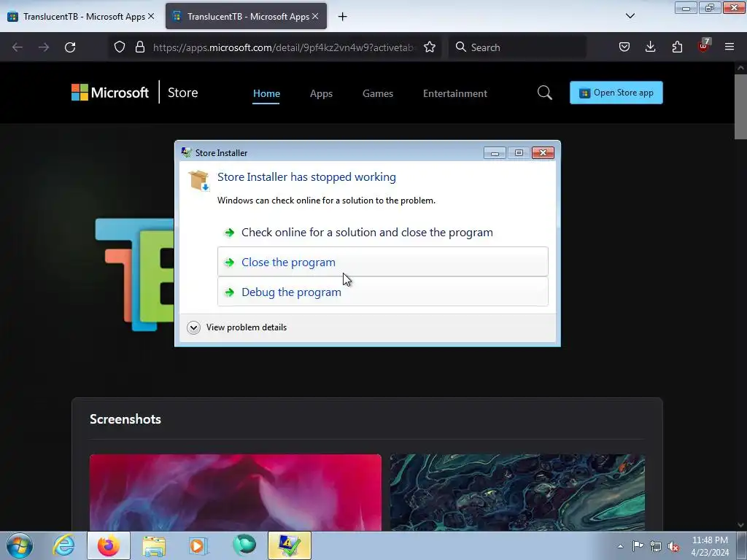Open the Games nav item
This screenshot has width=747, height=560.
[378, 93]
